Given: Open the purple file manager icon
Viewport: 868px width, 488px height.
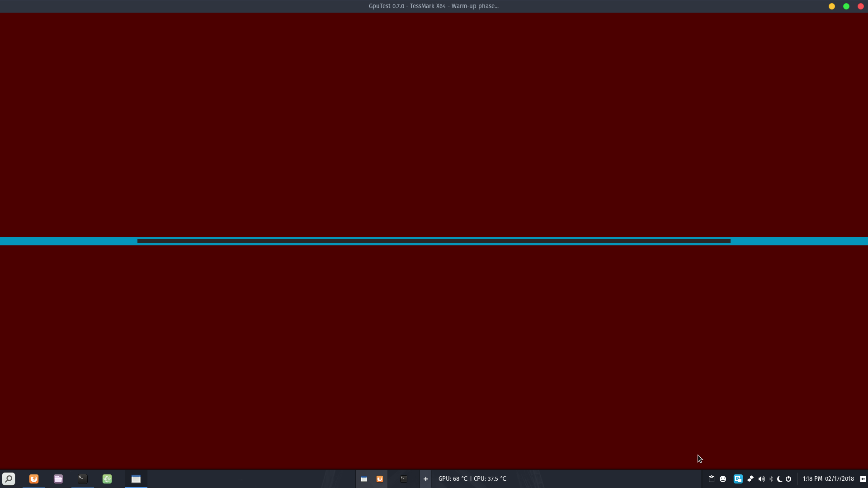Looking at the screenshot, I should click(58, 479).
